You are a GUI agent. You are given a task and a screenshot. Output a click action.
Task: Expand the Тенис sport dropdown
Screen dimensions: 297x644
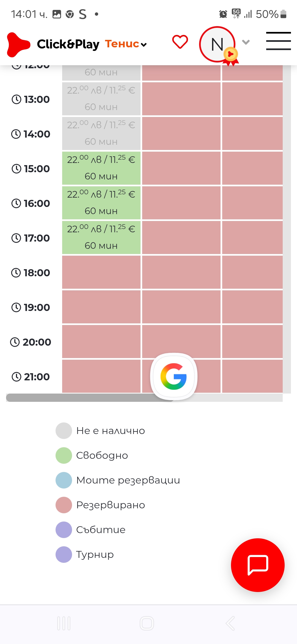click(x=126, y=44)
